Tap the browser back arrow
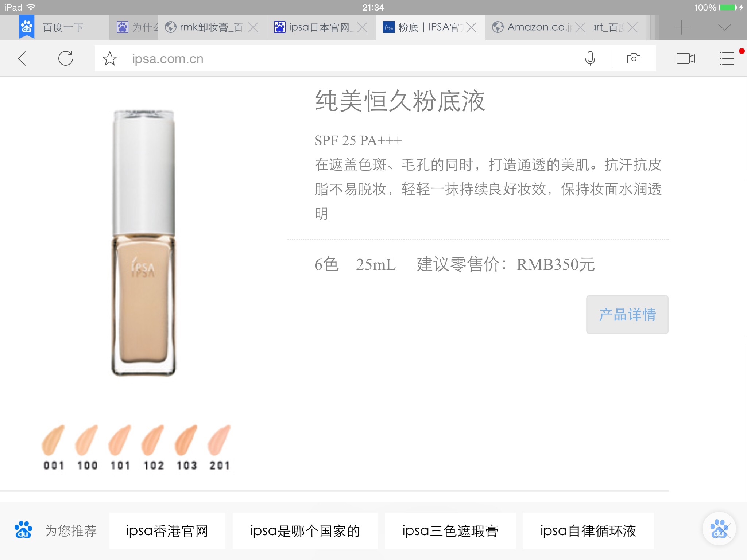 [22, 58]
